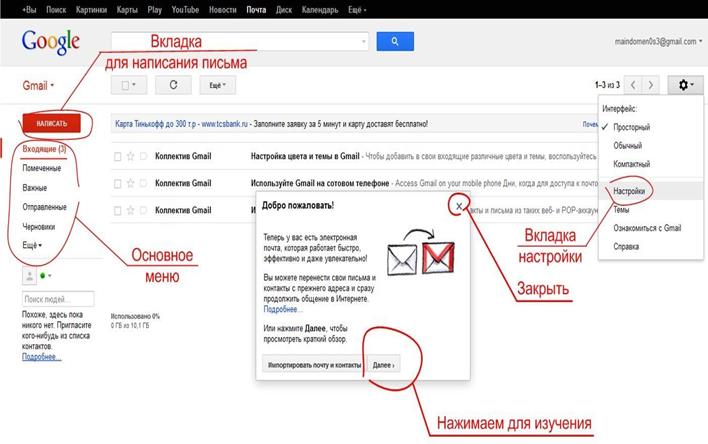Screen dimensions: 708x444
Task: Select the Обычный interface density
Action: 627,145
